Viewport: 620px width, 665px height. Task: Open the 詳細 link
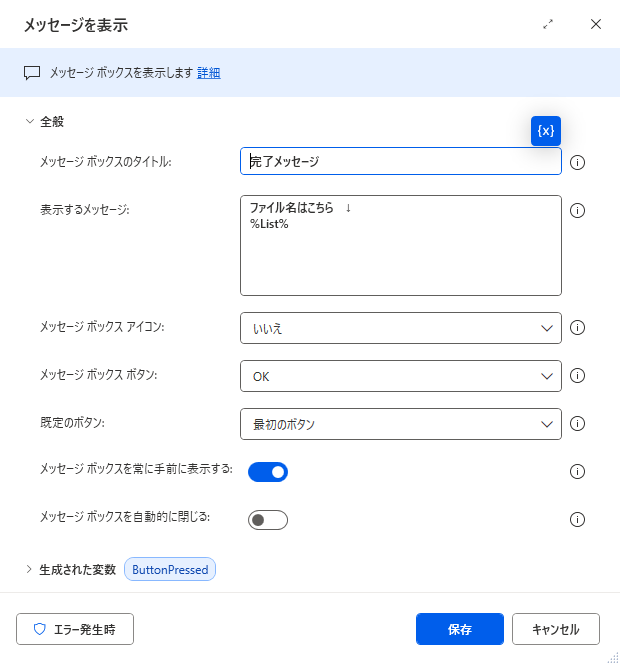(209, 73)
